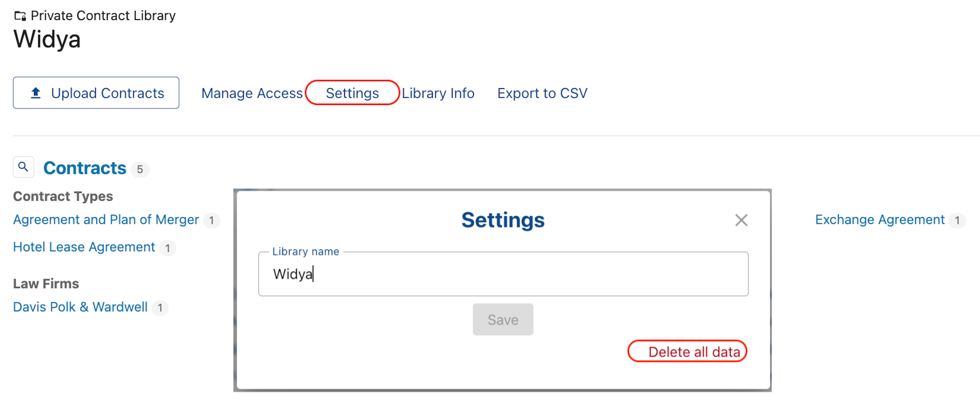Open Exchange Agreement contract type

pos(880,220)
